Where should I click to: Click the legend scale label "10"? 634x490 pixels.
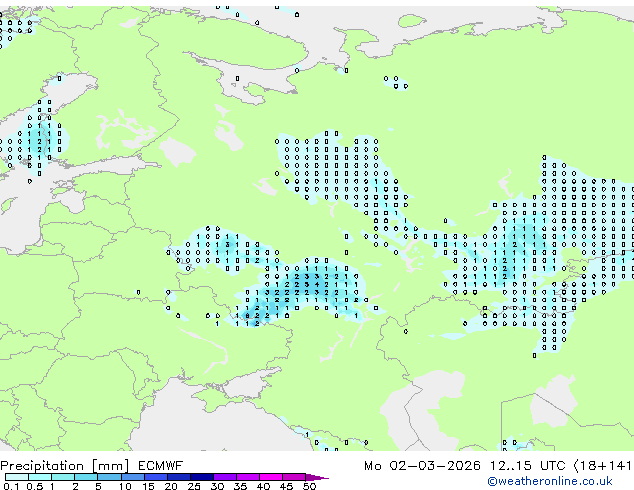click(125, 486)
